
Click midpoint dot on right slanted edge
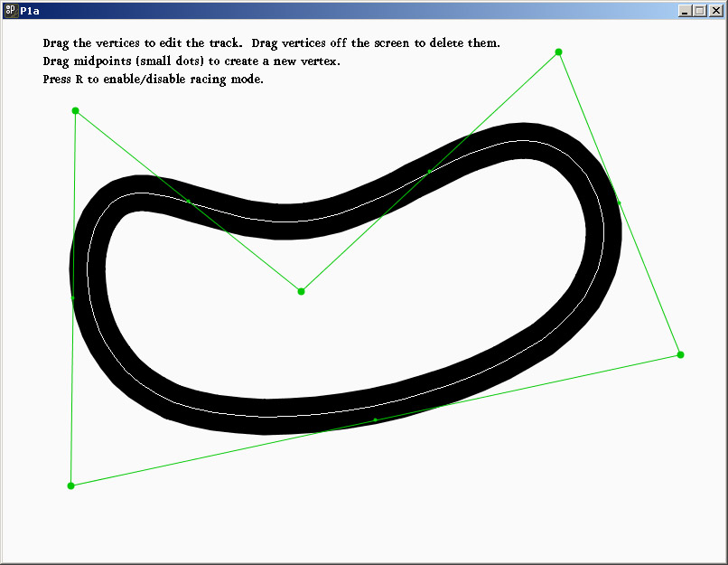tap(620, 203)
